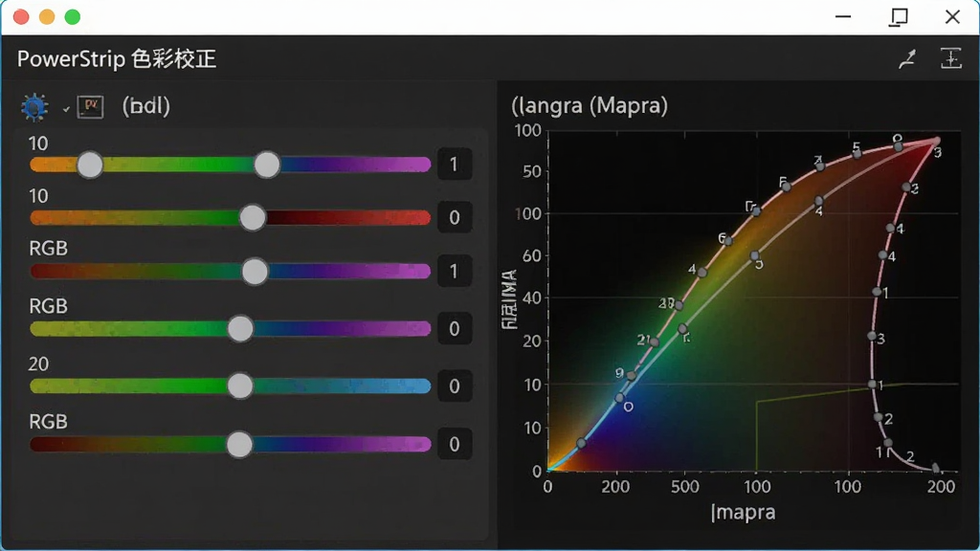Click the blue gear settings icon
The width and height of the screenshot is (980, 551).
click(x=34, y=107)
